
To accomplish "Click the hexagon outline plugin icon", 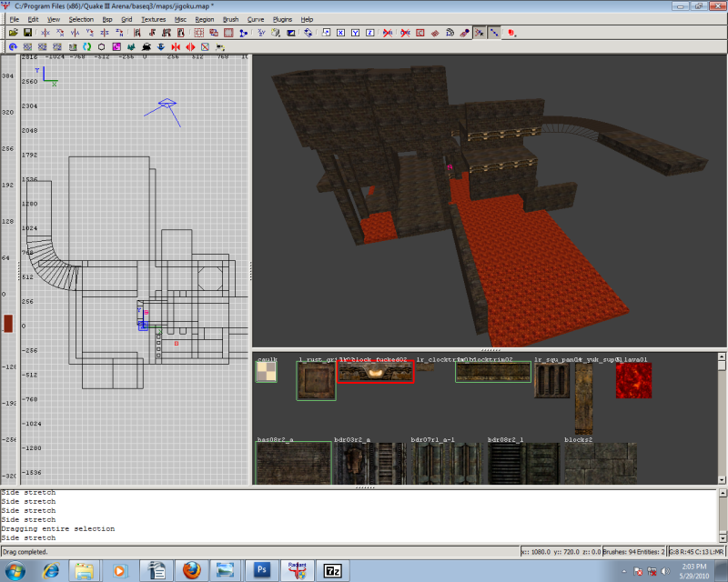I will 102,47.
